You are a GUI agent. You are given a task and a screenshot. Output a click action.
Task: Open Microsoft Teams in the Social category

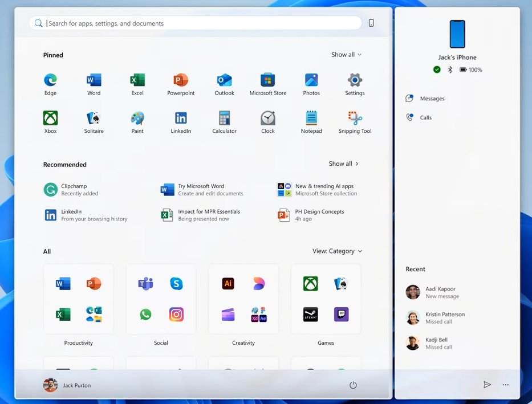point(145,283)
